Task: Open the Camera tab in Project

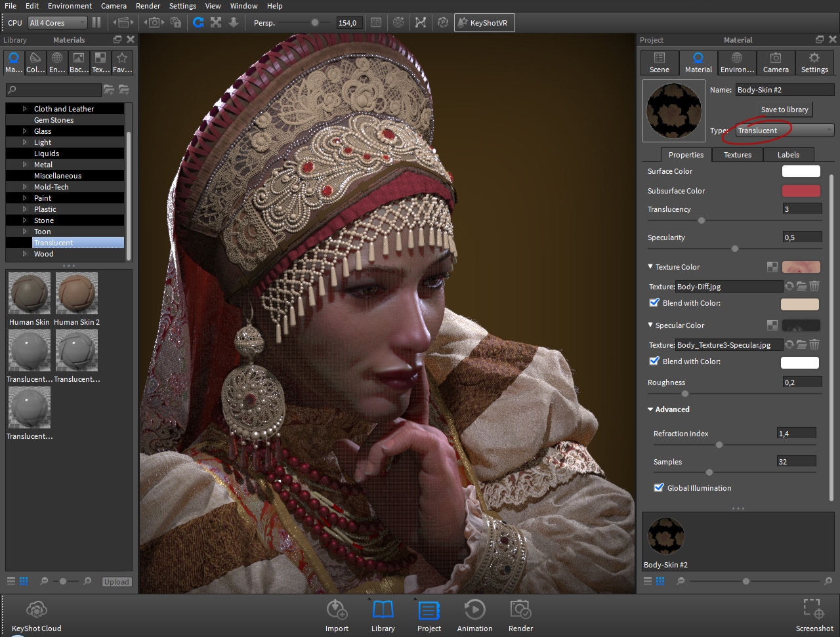Action: 776,63
